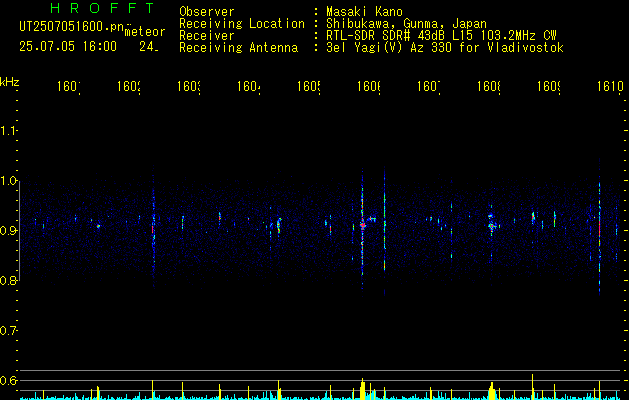
Task: Click the HROFFT title text
Action: [102, 8]
